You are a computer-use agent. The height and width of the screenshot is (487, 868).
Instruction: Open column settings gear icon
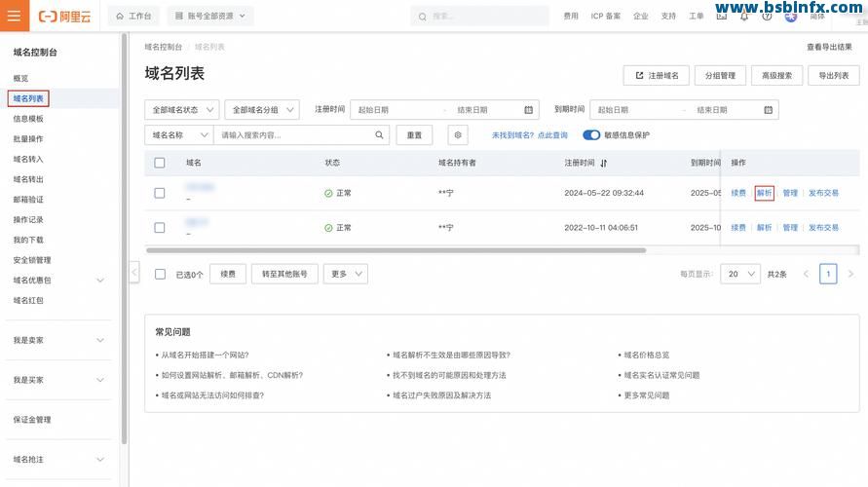click(458, 135)
